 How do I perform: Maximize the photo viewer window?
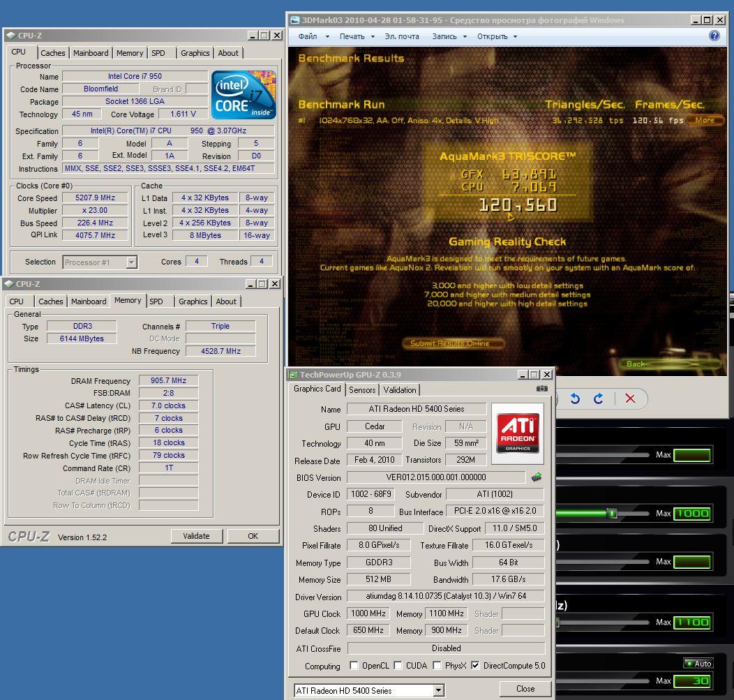tap(707, 20)
